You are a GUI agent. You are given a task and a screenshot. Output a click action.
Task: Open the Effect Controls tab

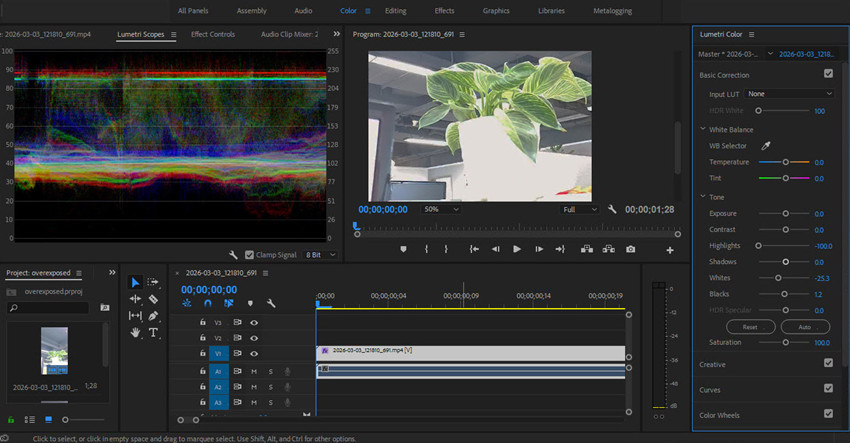tap(213, 34)
